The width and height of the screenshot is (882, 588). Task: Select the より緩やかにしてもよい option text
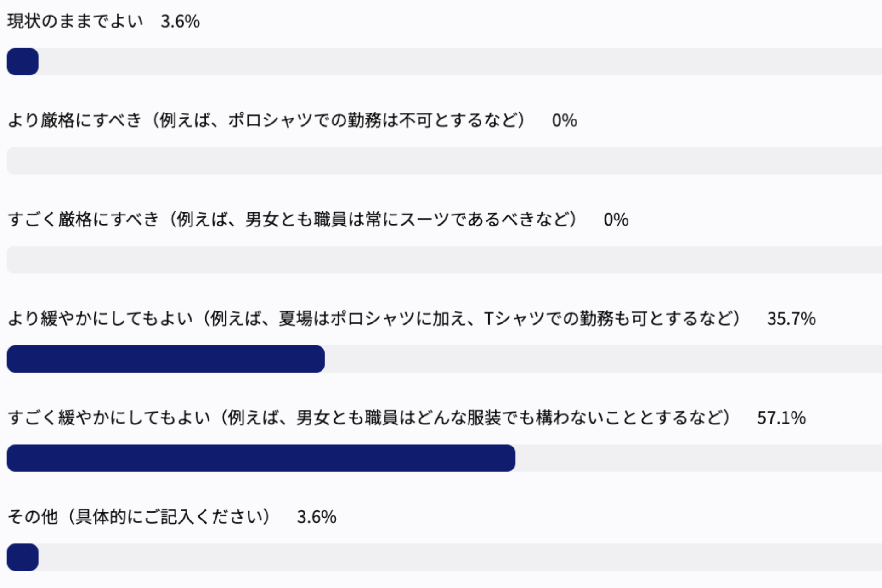click(374, 319)
